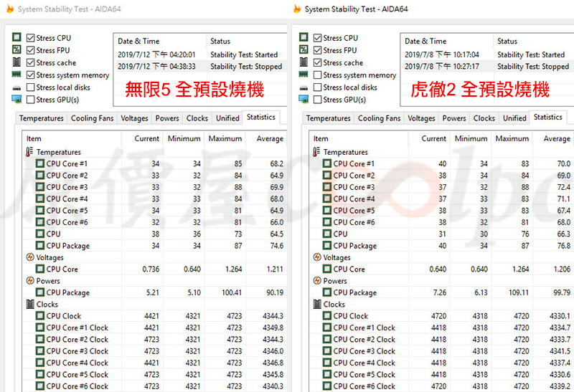Uncheck Stress FPU in left window
The width and height of the screenshot is (574, 392).
[30, 50]
